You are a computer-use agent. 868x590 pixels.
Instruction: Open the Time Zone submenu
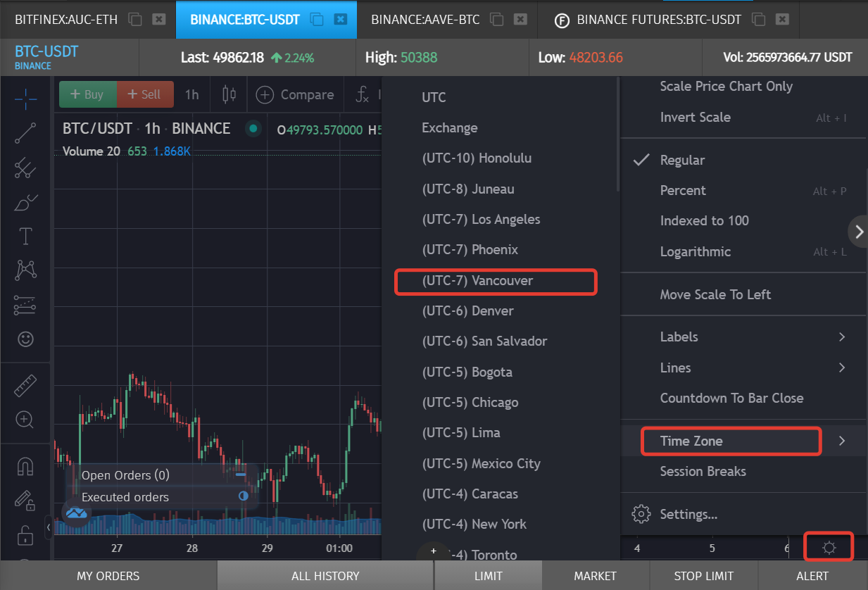(743, 441)
